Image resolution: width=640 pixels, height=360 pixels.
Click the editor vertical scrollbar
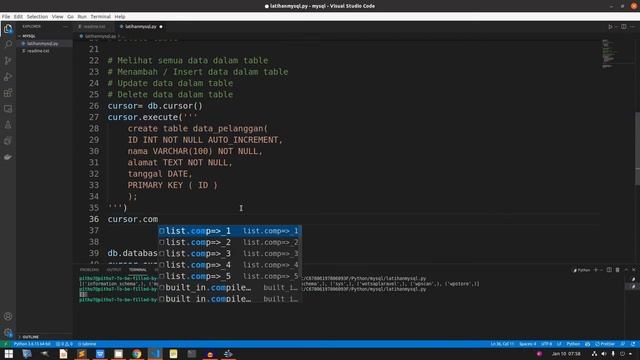click(637, 149)
